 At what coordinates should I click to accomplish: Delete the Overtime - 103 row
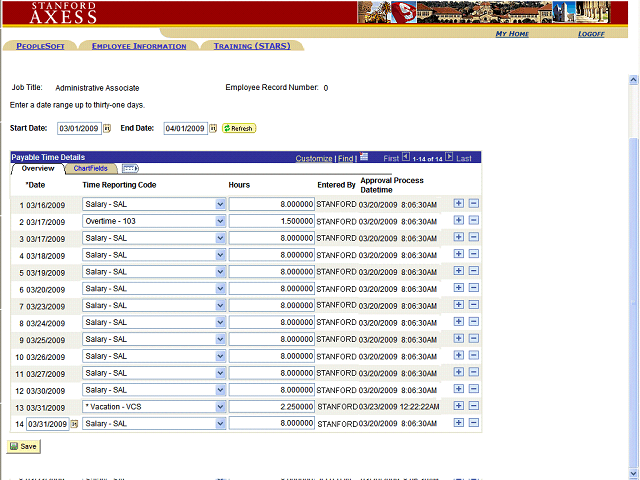(473, 221)
